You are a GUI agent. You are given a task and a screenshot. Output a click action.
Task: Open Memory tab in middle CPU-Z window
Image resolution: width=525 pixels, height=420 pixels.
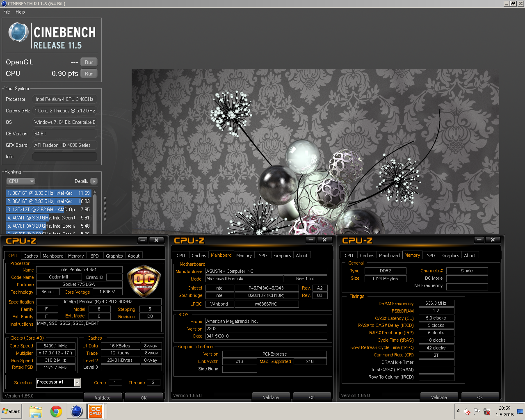[244, 256]
